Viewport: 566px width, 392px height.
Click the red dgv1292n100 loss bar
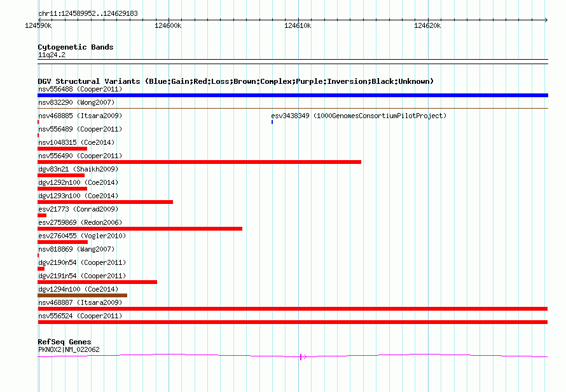[62, 189]
